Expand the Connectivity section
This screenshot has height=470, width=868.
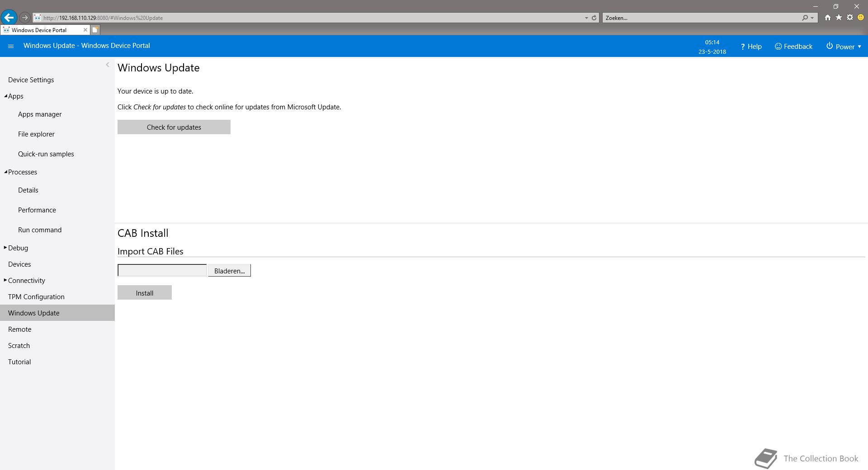[x=5, y=280]
